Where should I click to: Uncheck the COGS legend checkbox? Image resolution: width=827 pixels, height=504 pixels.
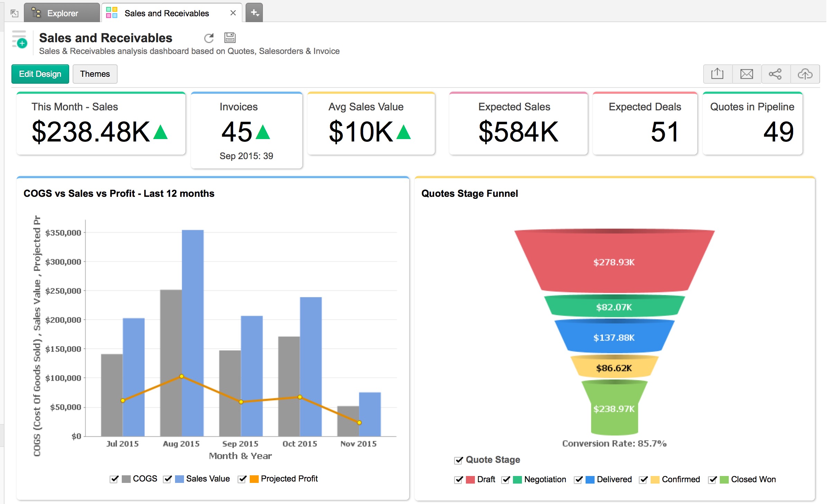114,479
